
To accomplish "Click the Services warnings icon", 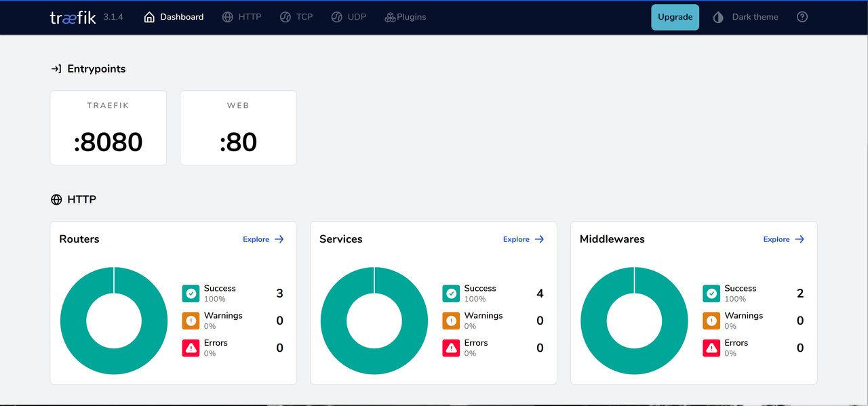I will tap(451, 321).
